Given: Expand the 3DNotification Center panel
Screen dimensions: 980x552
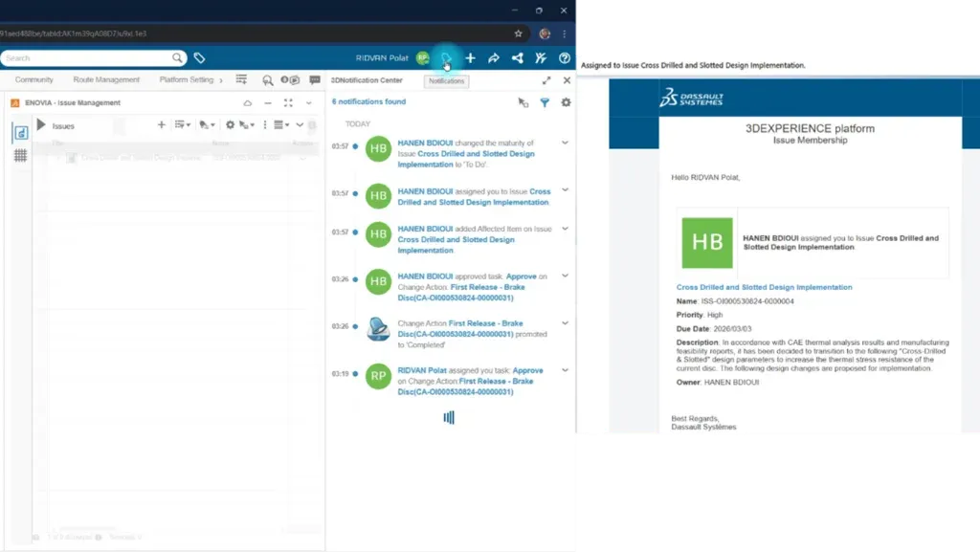Looking at the screenshot, I should 546,80.
